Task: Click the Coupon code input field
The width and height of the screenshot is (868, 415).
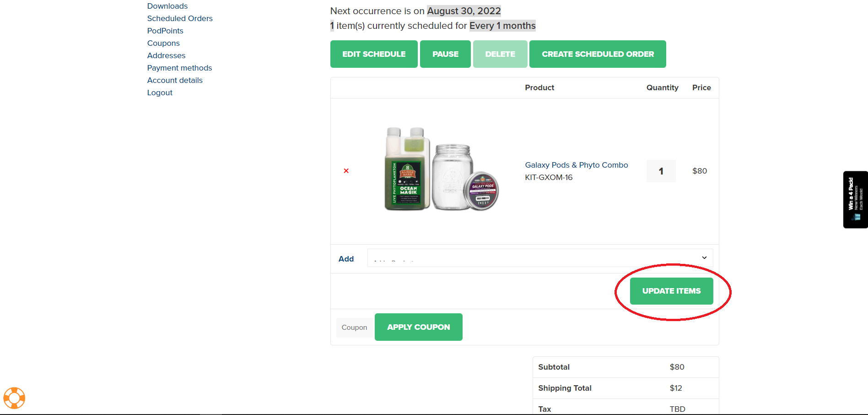Action: 355,328
